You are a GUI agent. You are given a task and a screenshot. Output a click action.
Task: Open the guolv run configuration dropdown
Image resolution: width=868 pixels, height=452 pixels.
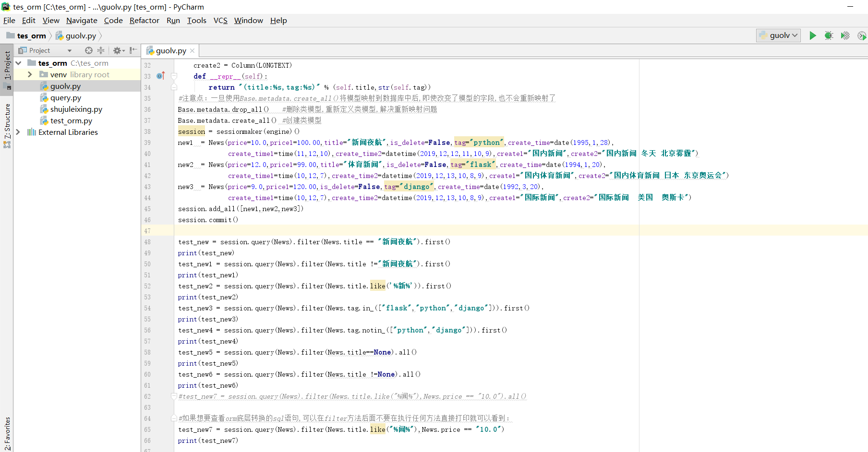tap(778, 36)
